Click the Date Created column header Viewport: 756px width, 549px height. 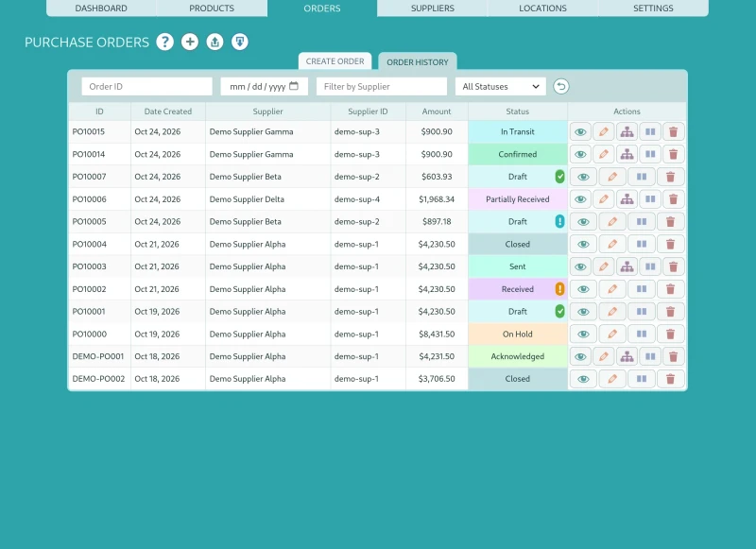(168, 112)
